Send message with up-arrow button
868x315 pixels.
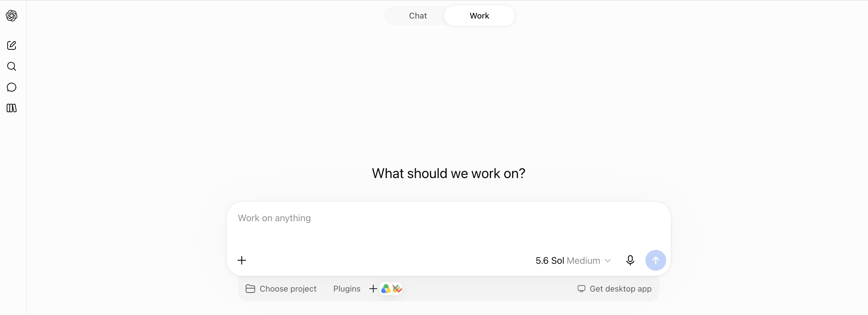coord(655,260)
